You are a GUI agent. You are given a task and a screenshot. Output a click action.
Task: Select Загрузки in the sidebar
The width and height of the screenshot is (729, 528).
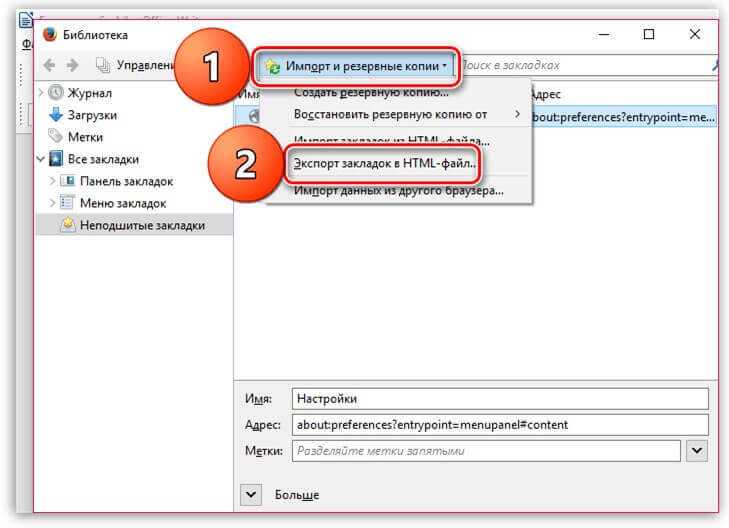(x=92, y=115)
